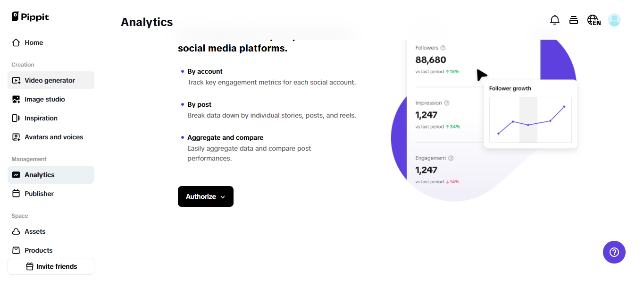
Task: Click the credits stack icon
Action: (x=574, y=20)
